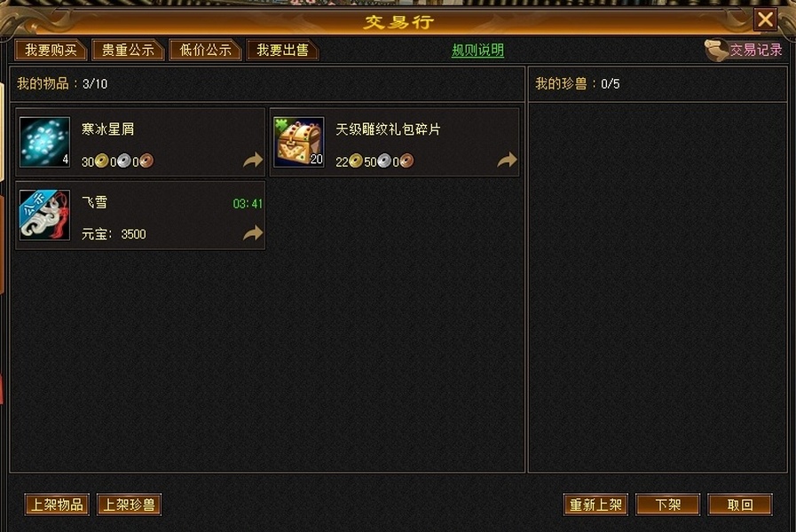Click the 取回 button

click(740, 505)
